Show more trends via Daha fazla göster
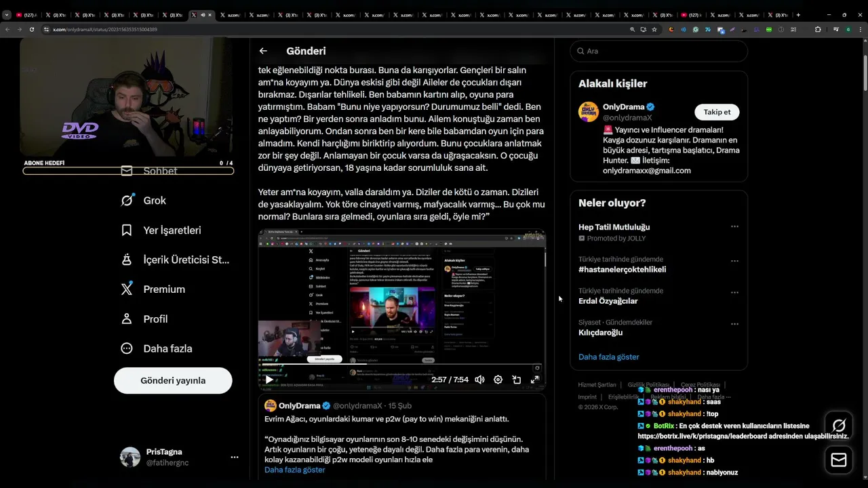Viewport: 868px width, 488px height. [x=608, y=357]
